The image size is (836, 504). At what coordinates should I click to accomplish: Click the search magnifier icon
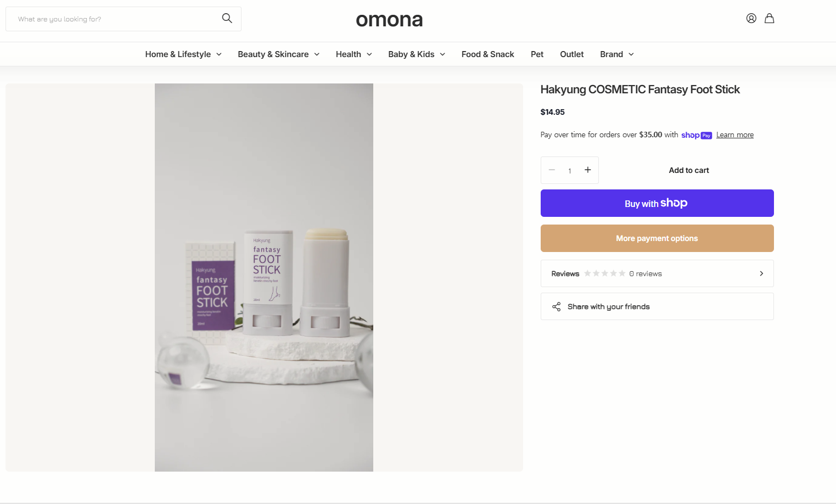click(x=227, y=18)
